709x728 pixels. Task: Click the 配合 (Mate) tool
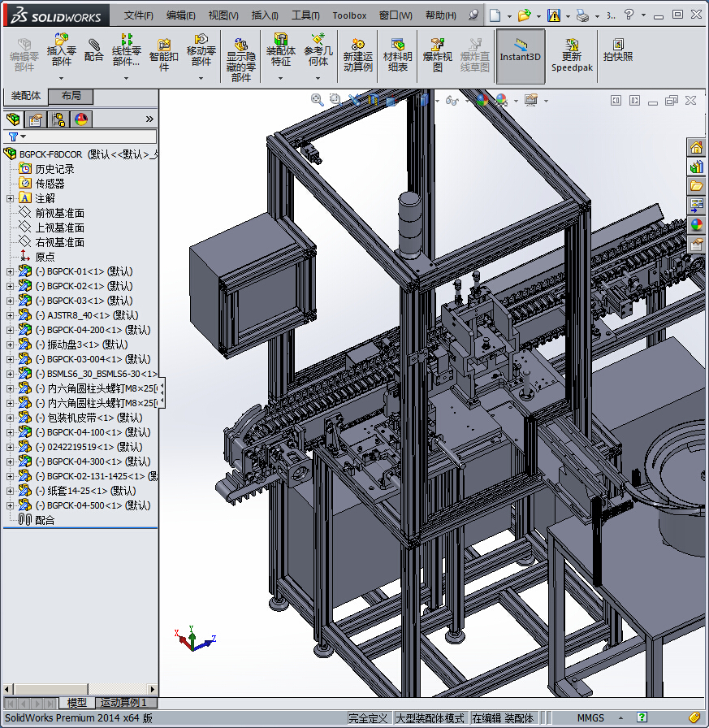[94, 50]
